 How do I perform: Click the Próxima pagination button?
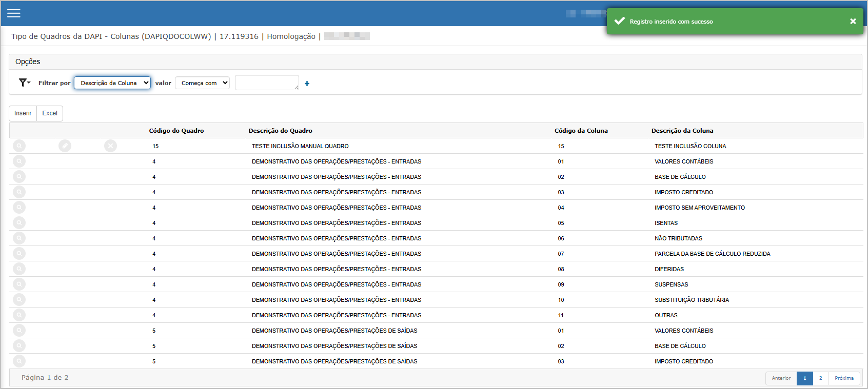tap(844, 378)
